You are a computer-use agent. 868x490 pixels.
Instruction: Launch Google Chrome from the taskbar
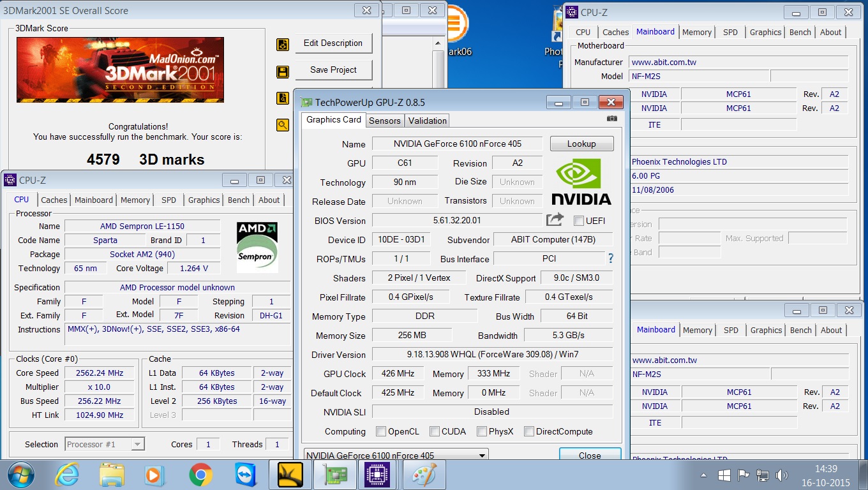coord(200,475)
